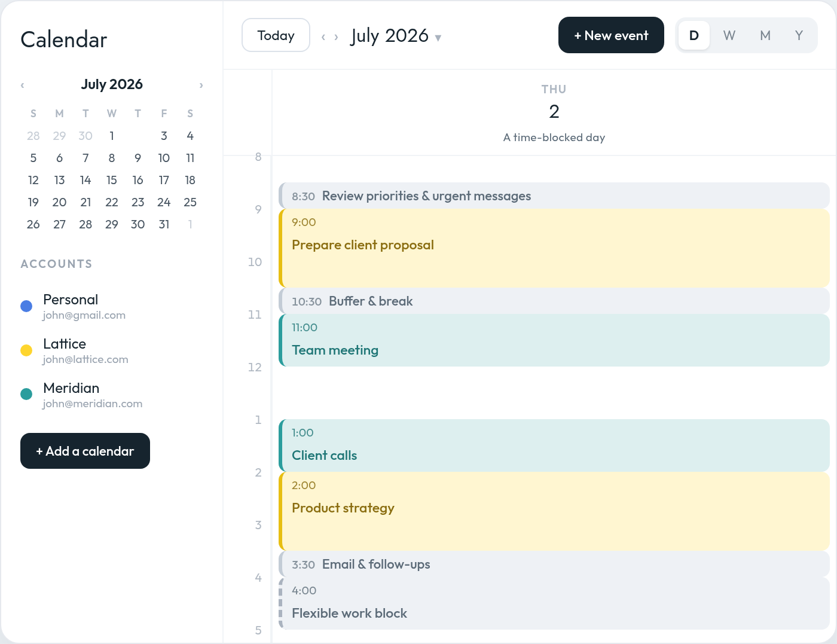The height and width of the screenshot is (644, 837).
Task: Go to next month in mini calendar
Action: click(201, 85)
